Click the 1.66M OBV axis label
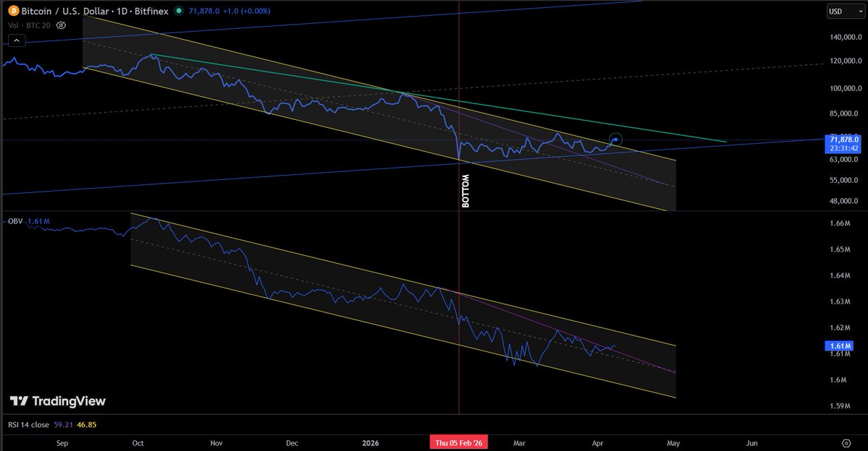 [839, 223]
